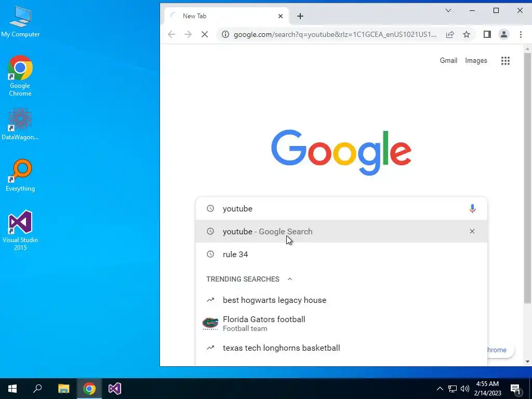Image resolution: width=532 pixels, height=399 pixels.
Task: Open Everything search desktop shortcut
Action: coord(20,176)
